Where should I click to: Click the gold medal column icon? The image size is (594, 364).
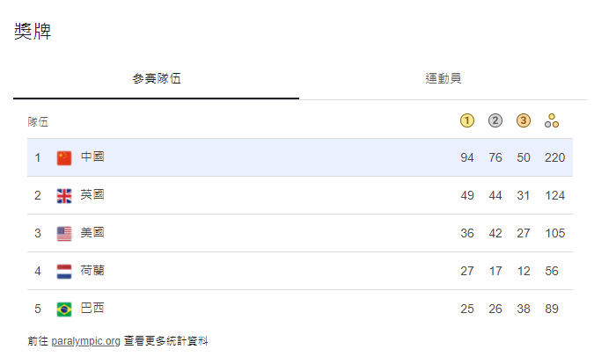[x=467, y=120]
